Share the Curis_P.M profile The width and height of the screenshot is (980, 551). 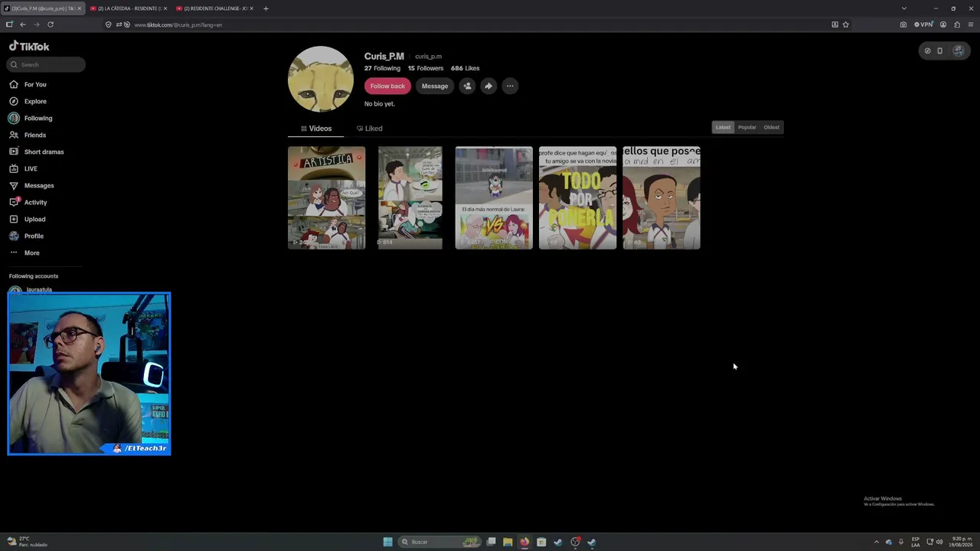[x=488, y=86]
